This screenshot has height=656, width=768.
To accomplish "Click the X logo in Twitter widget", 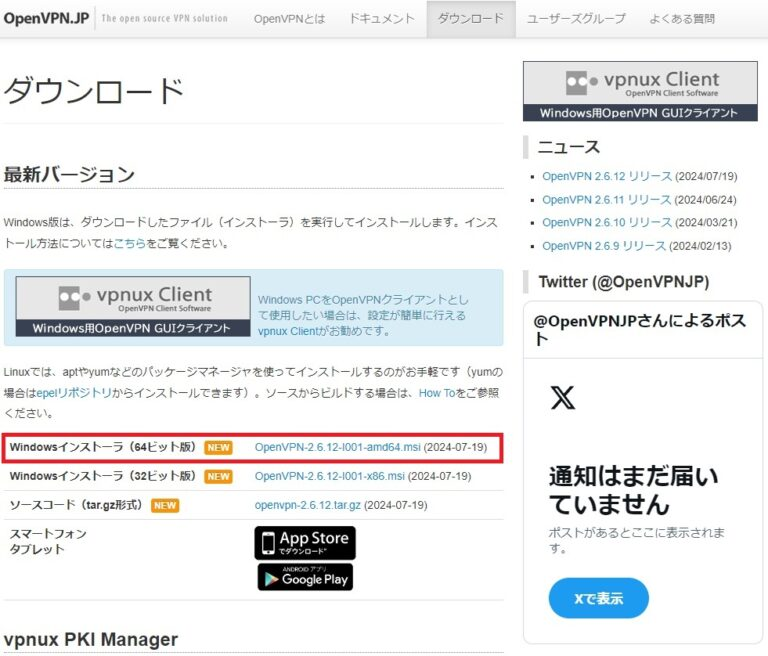I will 563,399.
